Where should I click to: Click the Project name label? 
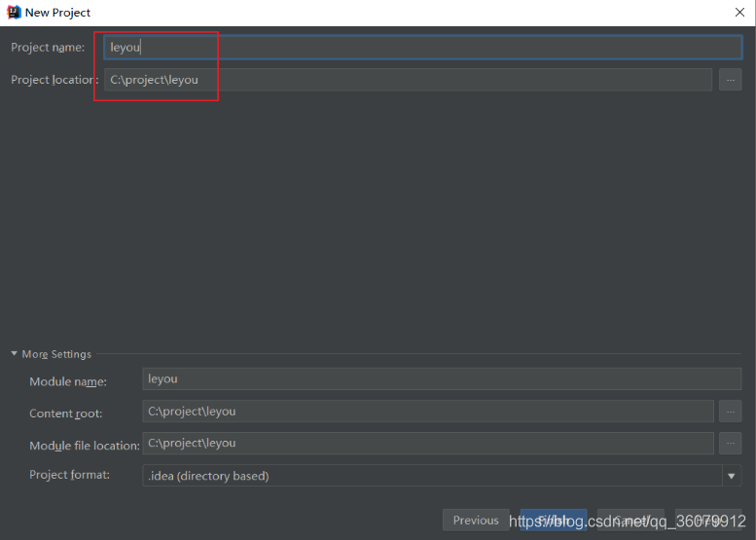(48, 48)
